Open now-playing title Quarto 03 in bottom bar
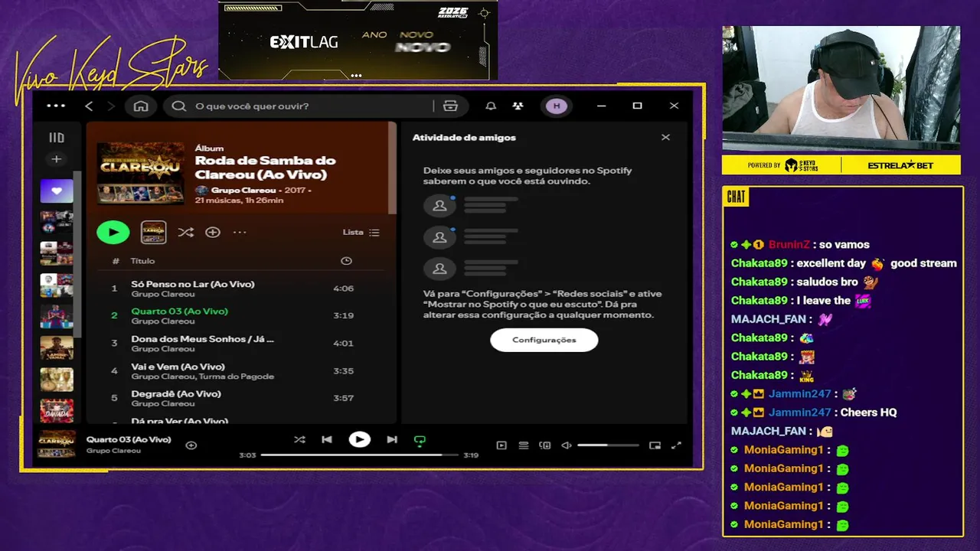 (129, 439)
